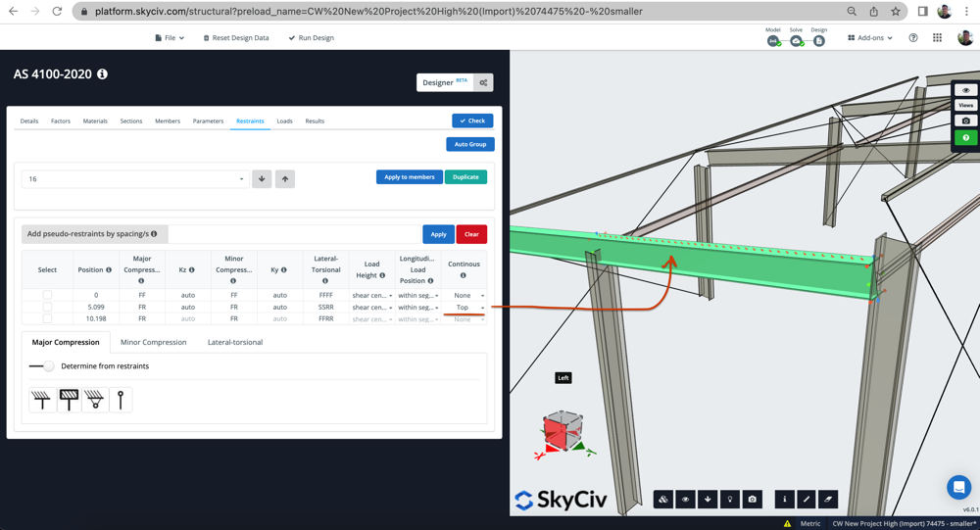Click the Model stage icon

(774, 41)
